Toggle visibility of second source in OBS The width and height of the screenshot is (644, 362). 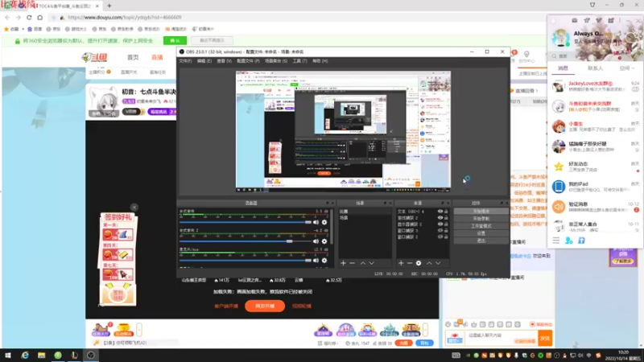[440, 218]
